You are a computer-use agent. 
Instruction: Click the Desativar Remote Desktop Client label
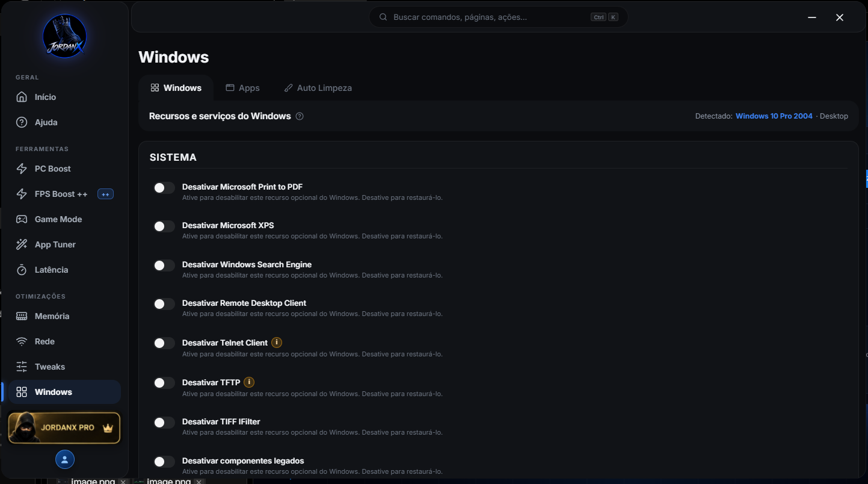(244, 303)
